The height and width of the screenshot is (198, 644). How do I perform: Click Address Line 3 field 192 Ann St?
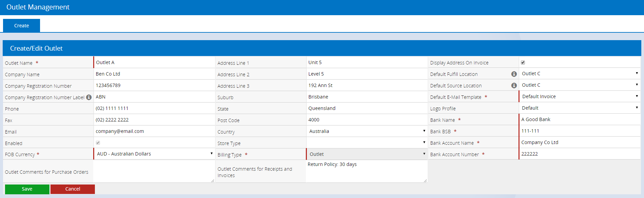[367, 85]
